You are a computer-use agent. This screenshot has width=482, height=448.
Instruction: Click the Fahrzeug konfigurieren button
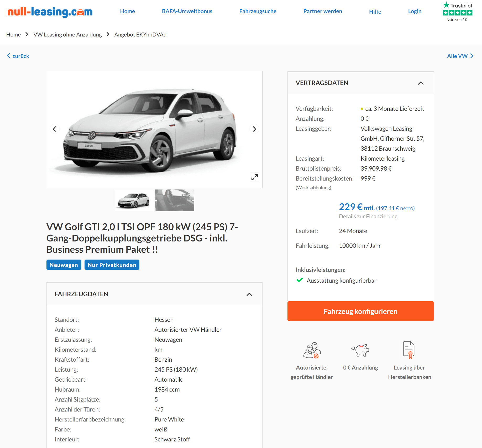point(360,311)
